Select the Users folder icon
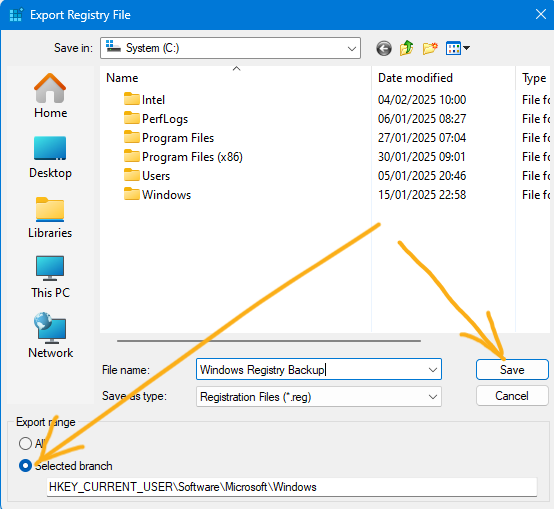This screenshot has height=509, width=554. pyautogui.click(x=132, y=175)
